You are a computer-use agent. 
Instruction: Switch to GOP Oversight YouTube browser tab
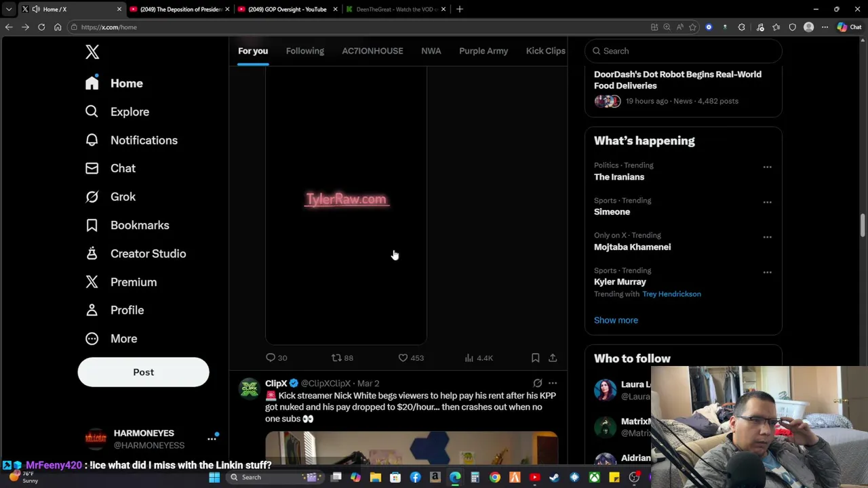click(x=287, y=9)
